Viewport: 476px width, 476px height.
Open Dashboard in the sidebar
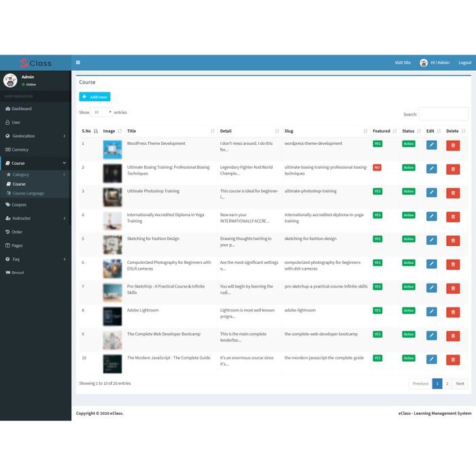pos(21,109)
